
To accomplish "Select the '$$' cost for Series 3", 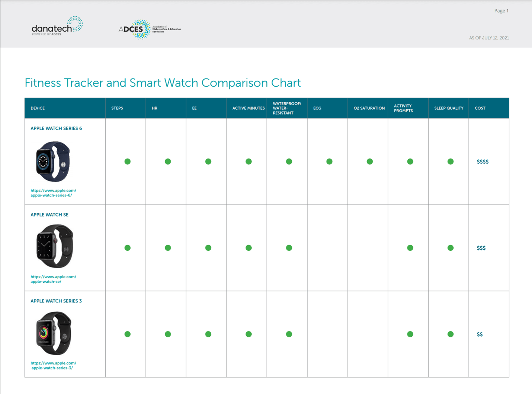I will pos(480,334).
